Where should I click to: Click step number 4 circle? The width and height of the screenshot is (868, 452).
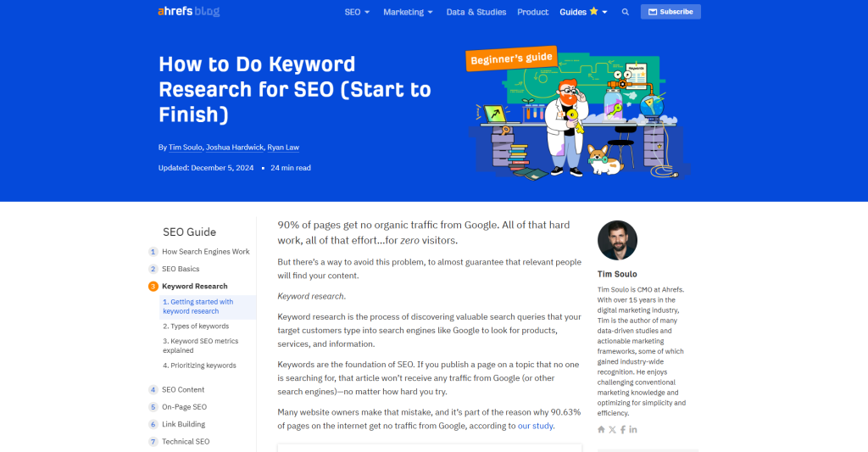coord(153,389)
